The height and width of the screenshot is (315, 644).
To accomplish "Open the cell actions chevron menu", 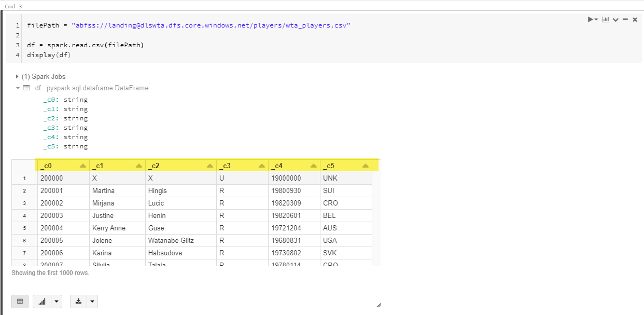I will (615, 20).
